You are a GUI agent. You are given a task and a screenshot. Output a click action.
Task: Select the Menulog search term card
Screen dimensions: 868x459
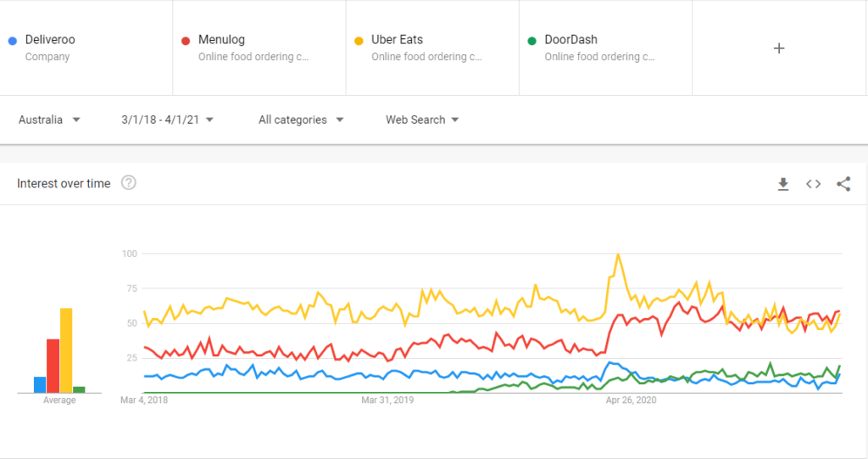[259, 48]
